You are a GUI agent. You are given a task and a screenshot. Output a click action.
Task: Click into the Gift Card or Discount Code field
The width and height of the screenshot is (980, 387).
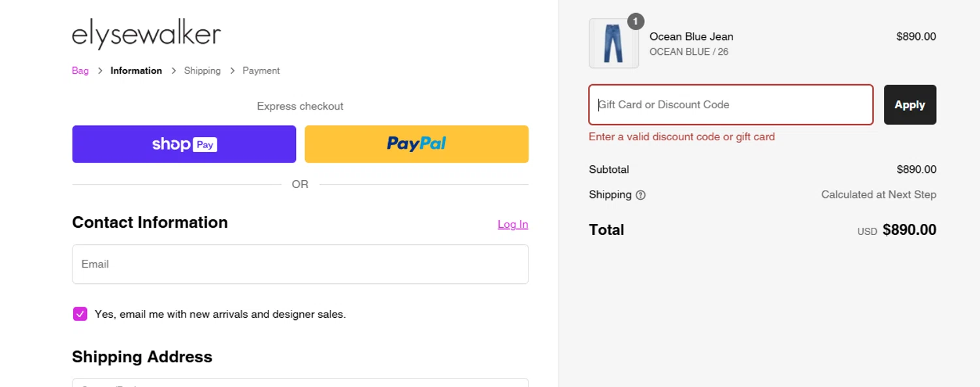coord(730,104)
